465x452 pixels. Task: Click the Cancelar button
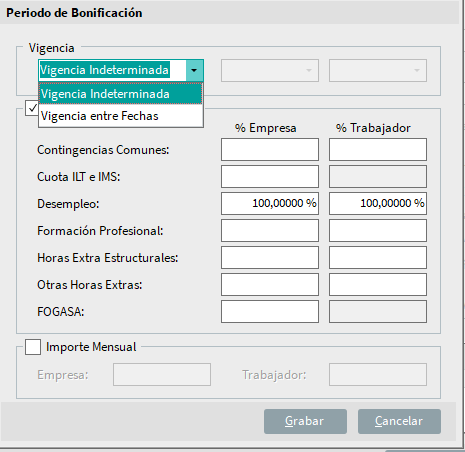tap(399, 421)
